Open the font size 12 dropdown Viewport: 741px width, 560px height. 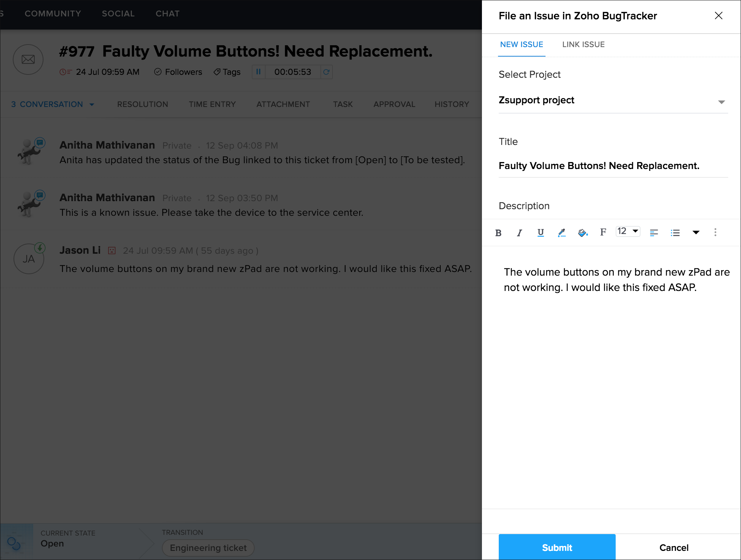[x=628, y=231]
